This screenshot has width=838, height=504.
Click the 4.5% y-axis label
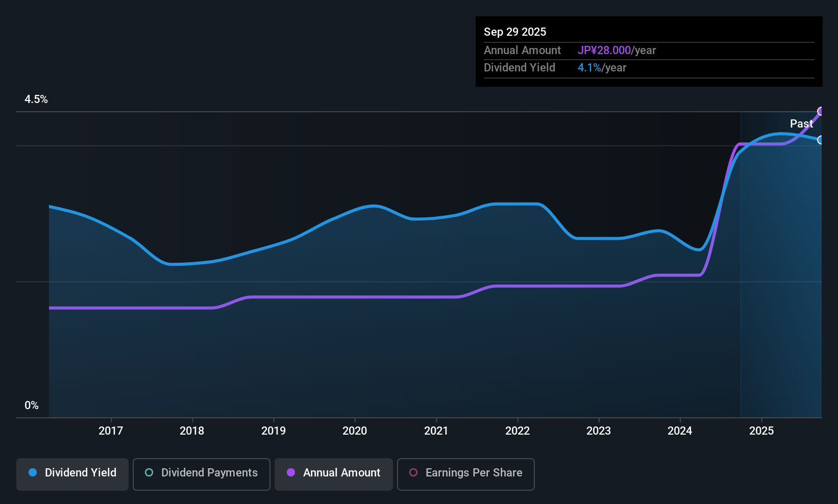[36, 99]
